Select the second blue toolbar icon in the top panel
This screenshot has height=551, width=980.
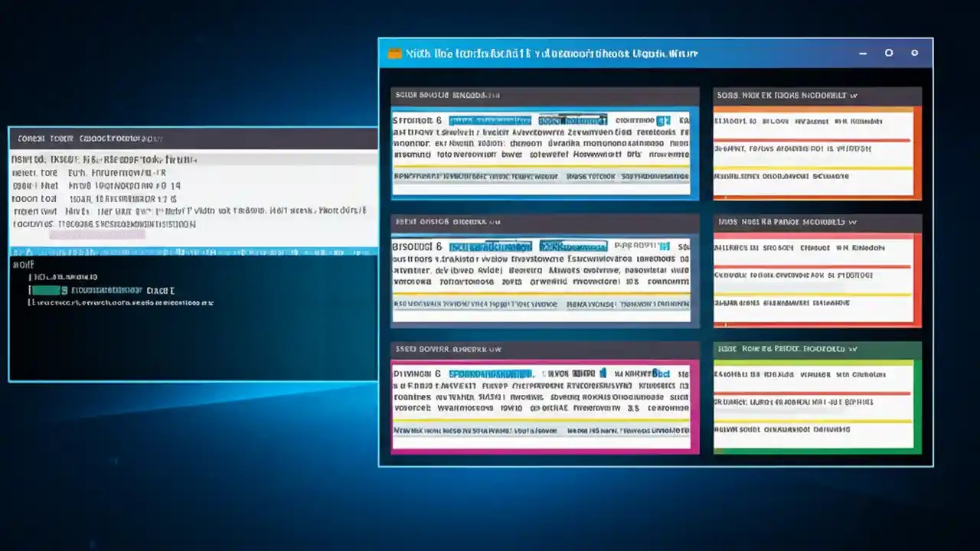(x=573, y=120)
